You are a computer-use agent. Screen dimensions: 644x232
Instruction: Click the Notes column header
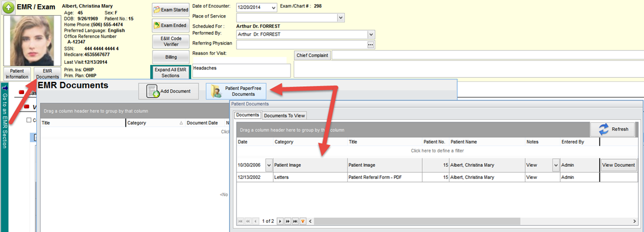pyautogui.click(x=542, y=142)
